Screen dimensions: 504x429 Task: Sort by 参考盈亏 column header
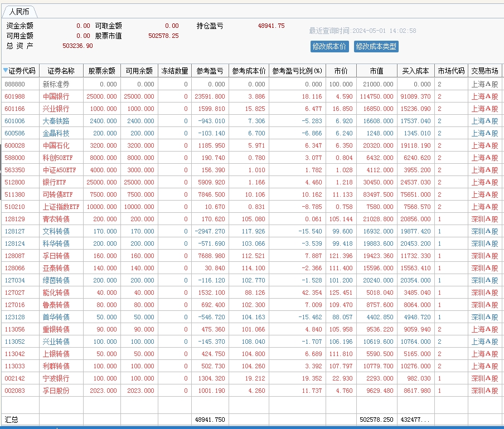pos(210,71)
